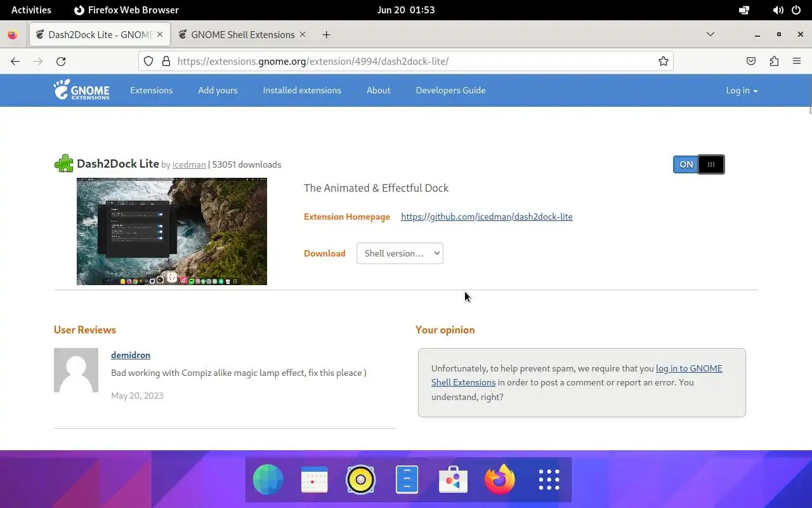
Task: Open the About nav item
Action: coord(378,90)
